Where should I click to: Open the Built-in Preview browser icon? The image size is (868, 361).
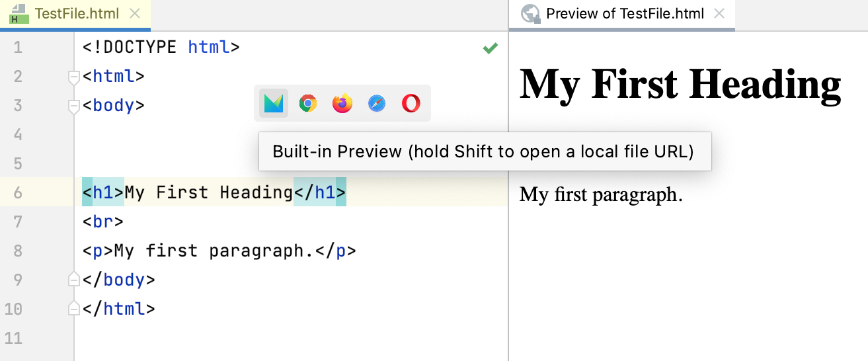click(274, 103)
